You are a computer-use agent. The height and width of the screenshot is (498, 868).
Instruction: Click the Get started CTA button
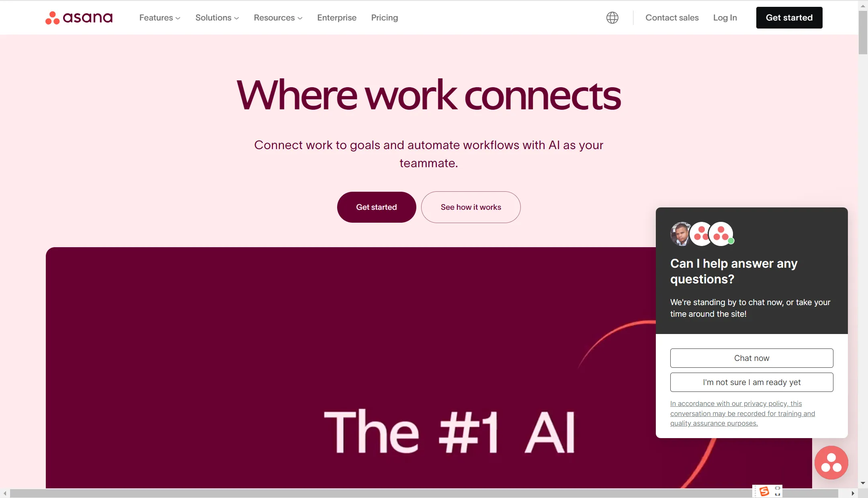376,207
